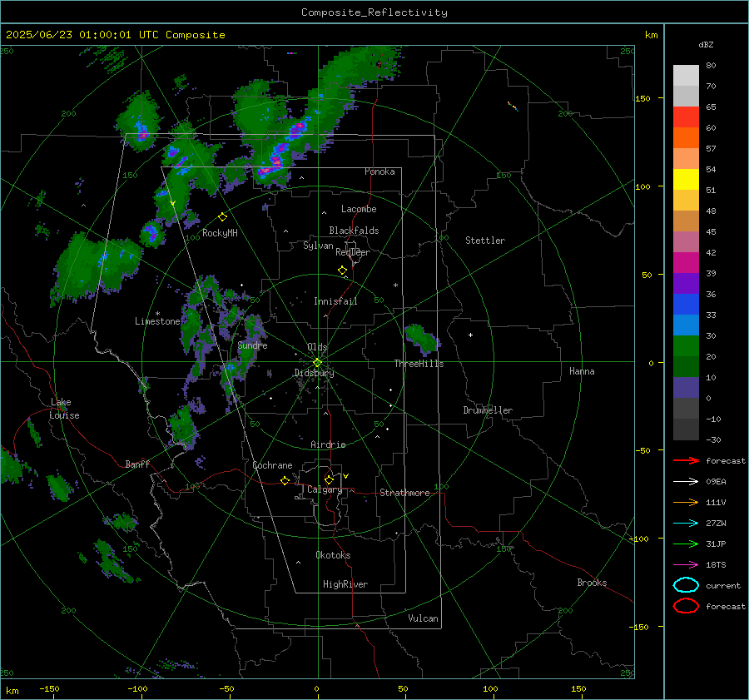This screenshot has height=700, width=749.
Task: Click the lightest gray 80-70 dBZ swatch
Action: pos(686,75)
